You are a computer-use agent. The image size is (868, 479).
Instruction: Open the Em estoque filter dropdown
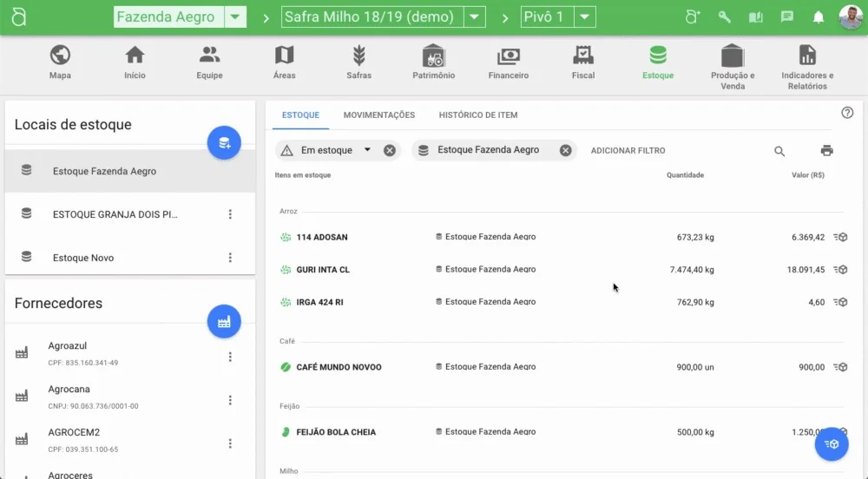[367, 150]
